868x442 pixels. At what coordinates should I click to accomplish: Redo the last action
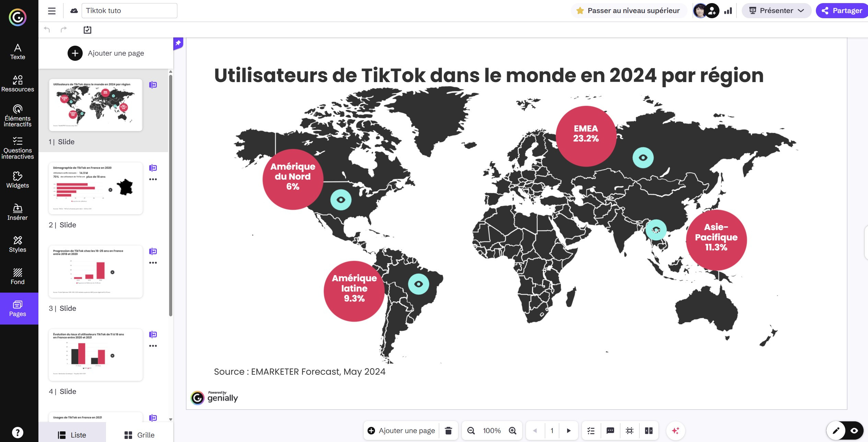(64, 30)
